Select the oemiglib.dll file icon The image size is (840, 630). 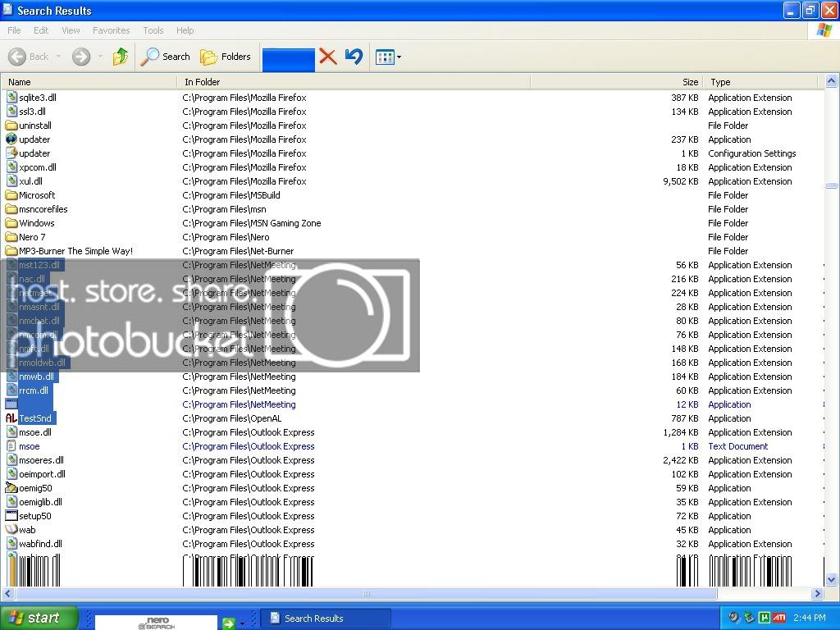coord(11,501)
